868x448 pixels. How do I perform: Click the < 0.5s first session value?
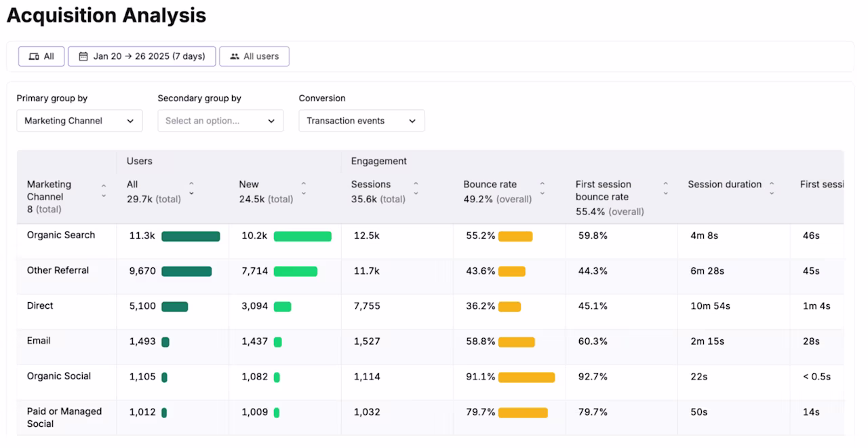coord(816,377)
